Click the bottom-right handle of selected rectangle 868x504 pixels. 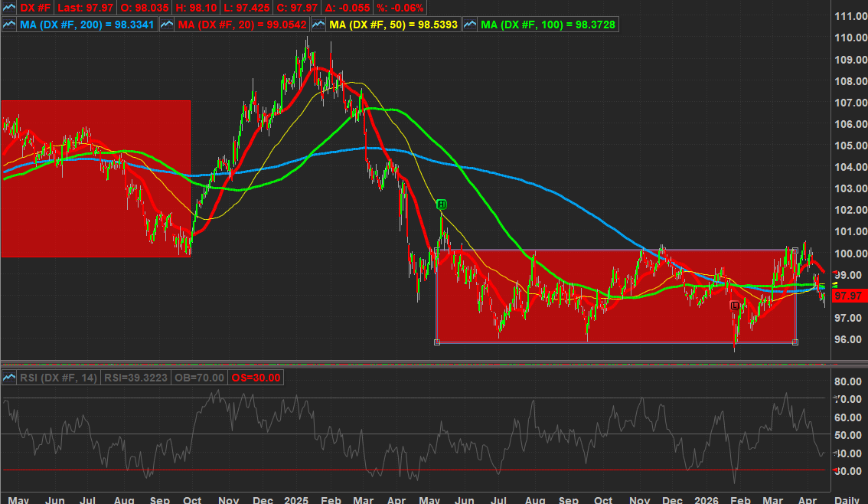pyautogui.click(x=795, y=342)
